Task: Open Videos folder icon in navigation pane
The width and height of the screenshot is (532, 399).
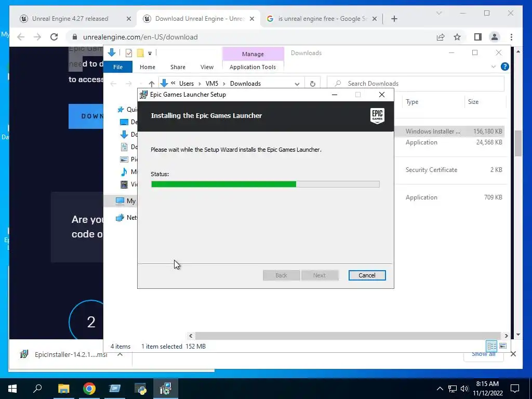Action: 124,184
